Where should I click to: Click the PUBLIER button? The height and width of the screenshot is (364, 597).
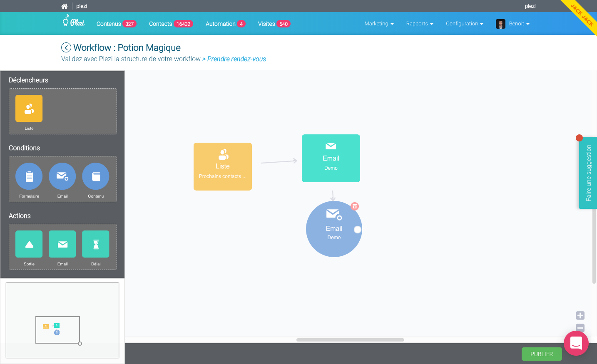click(x=542, y=354)
